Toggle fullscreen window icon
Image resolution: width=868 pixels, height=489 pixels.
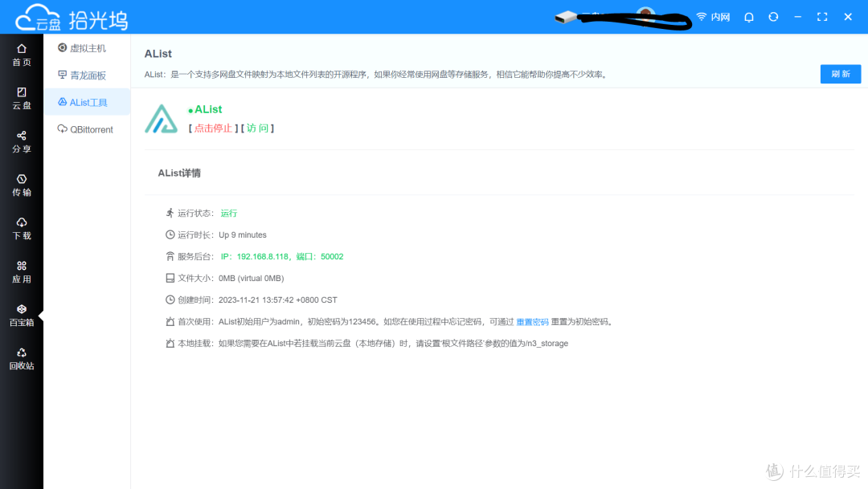pos(822,17)
